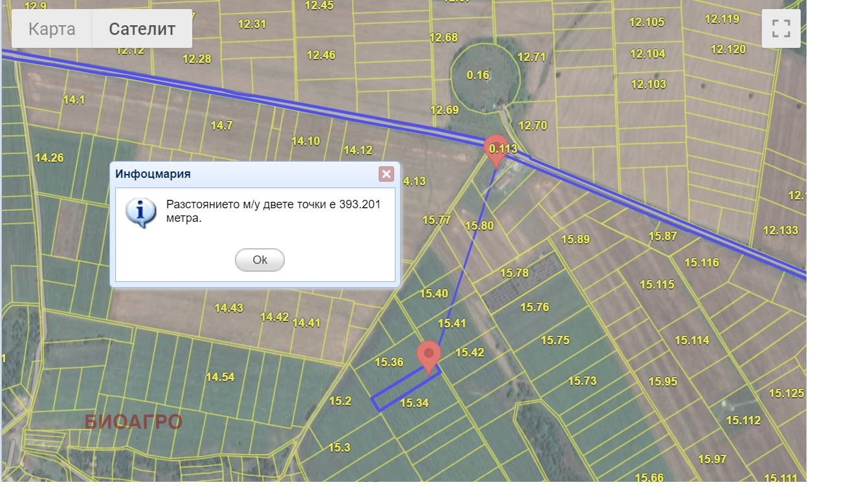Viewport: 868px width, 487px height.
Task: Click the distance message text in dialog
Action: [x=273, y=211]
